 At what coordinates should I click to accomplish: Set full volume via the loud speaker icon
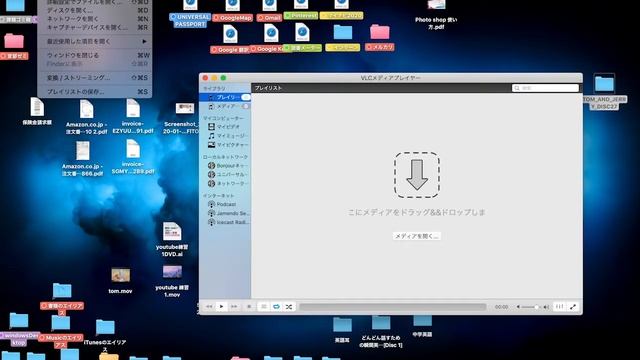pos(546,307)
